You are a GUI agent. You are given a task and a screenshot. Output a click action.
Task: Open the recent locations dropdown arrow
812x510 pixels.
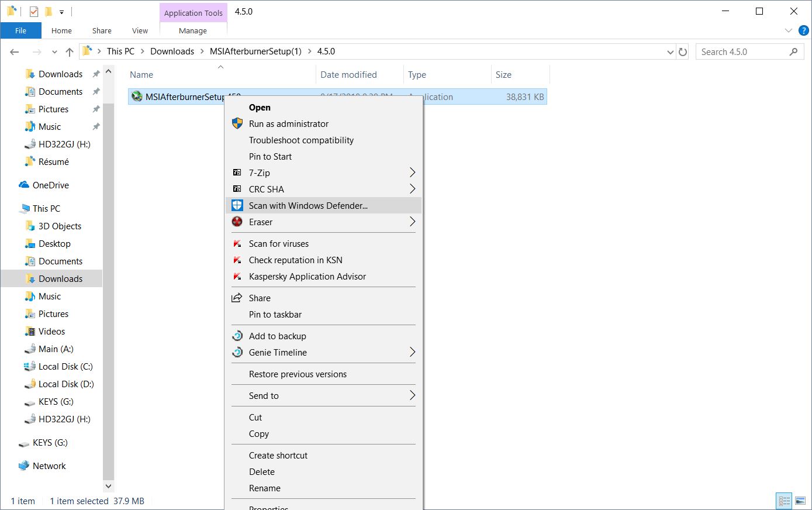[54, 52]
